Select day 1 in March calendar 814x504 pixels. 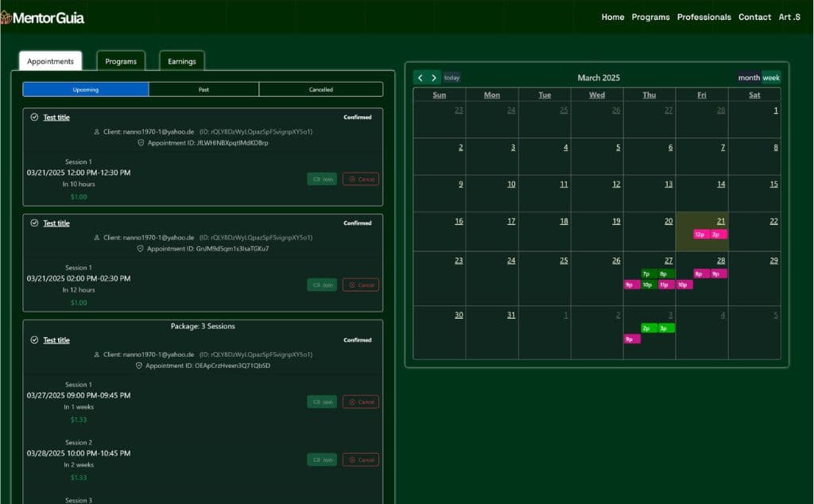click(x=776, y=110)
